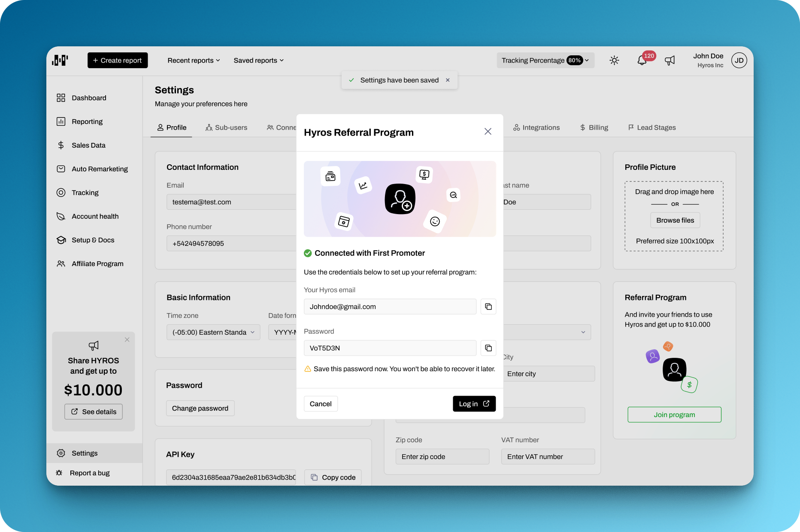This screenshot has width=800, height=532.
Task: Expand the Saved reports dropdown
Action: tap(258, 60)
